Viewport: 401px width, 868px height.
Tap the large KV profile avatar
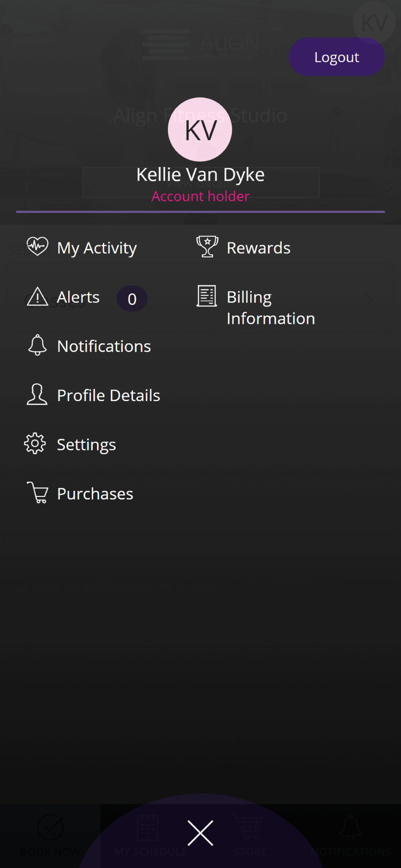(x=200, y=130)
